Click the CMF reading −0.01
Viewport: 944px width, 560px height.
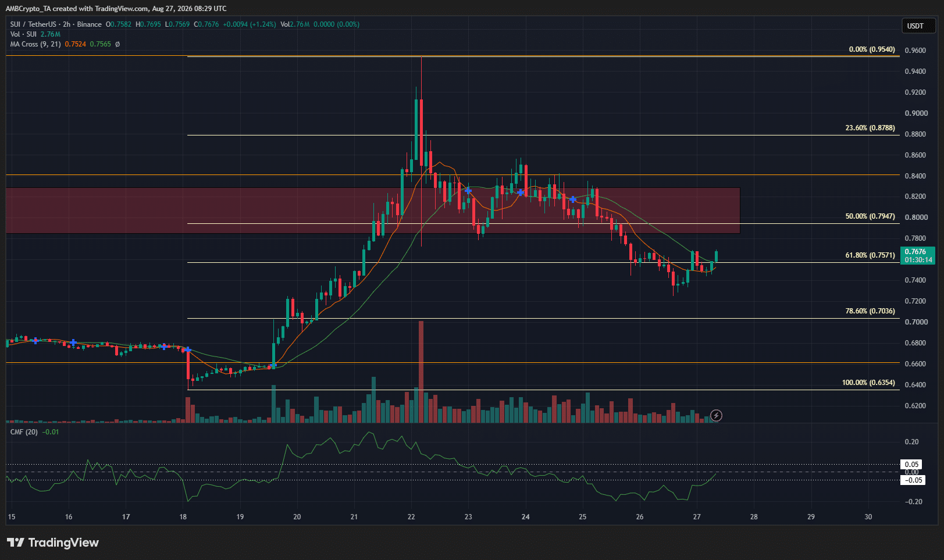click(x=52, y=432)
